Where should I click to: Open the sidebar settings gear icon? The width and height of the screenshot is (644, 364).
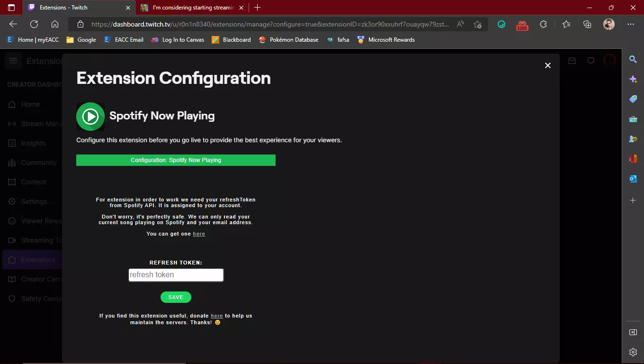tap(633, 352)
